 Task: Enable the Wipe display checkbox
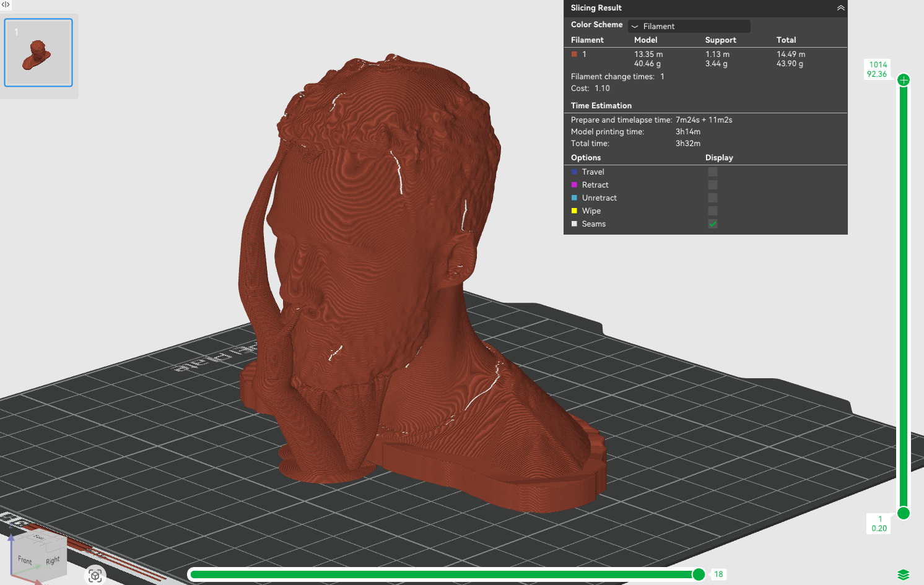(712, 210)
